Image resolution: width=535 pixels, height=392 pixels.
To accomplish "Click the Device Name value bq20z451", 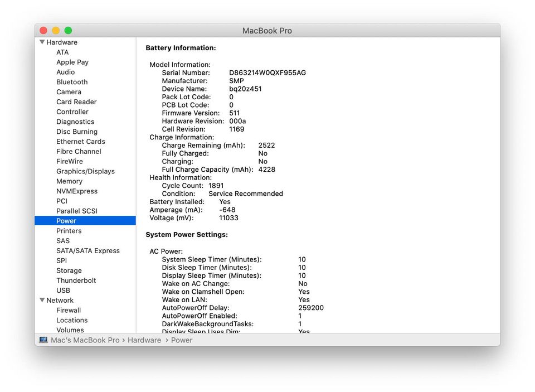I will (x=245, y=89).
